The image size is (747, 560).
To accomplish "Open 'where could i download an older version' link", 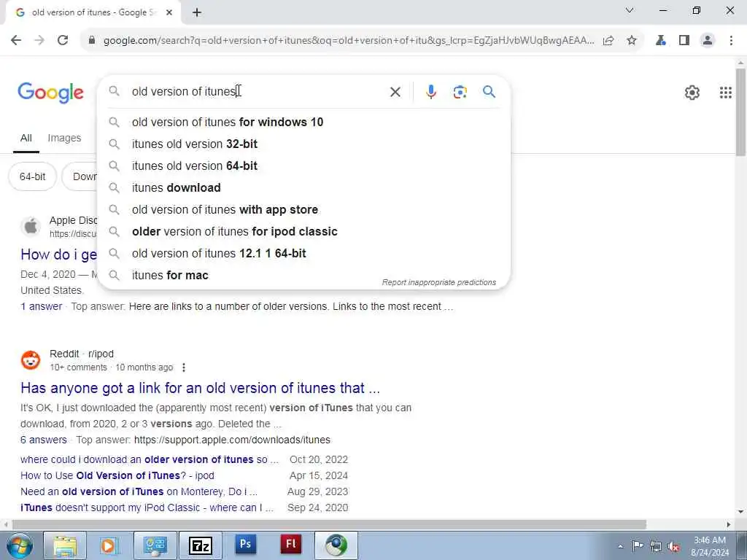I will pos(150,459).
